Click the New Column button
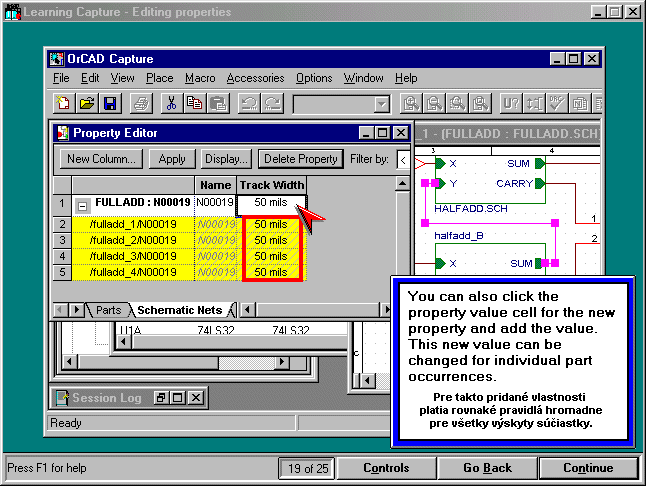The image size is (646, 486). click(100, 159)
